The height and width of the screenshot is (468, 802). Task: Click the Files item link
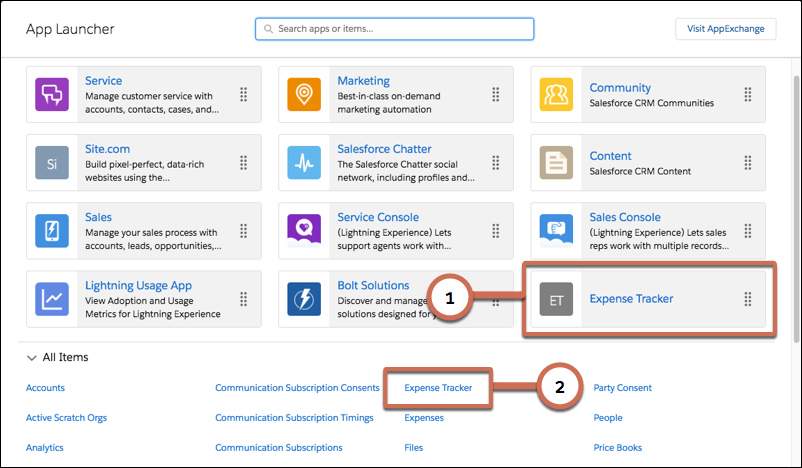[413, 448]
